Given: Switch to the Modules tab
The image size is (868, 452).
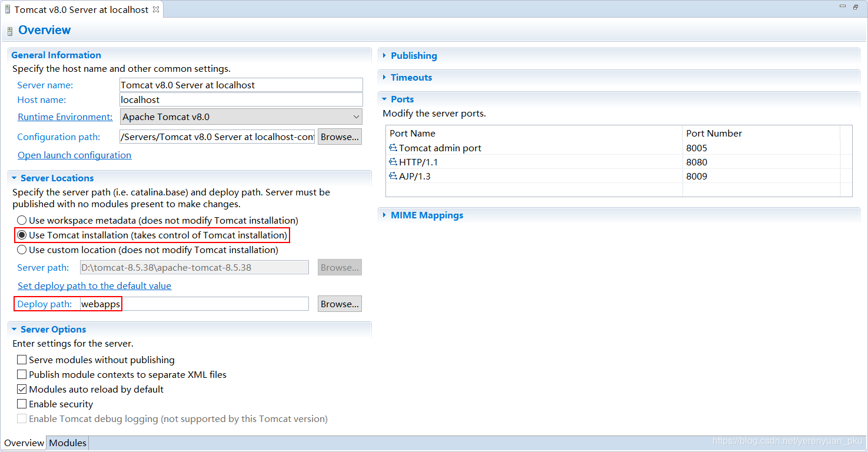Looking at the screenshot, I should click(68, 443).
